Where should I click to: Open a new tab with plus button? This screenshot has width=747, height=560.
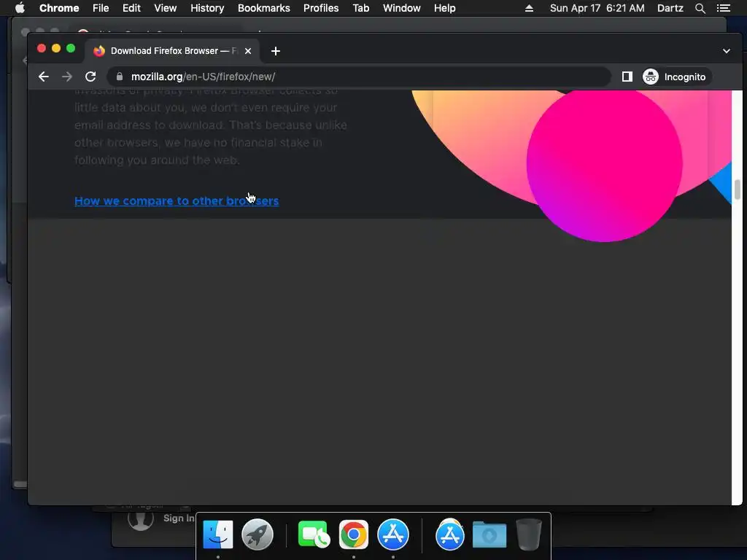pyautogui.click(x=275, y=51)
